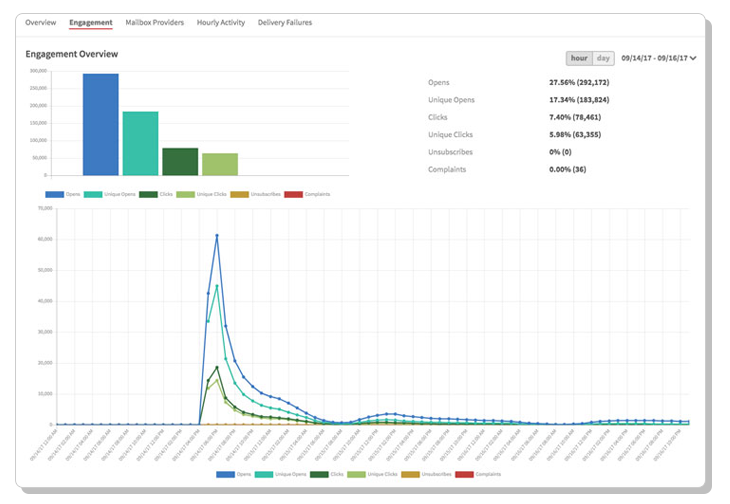
Task: Toggle Unique Opens in line chart legend
Action: [281, 474]
